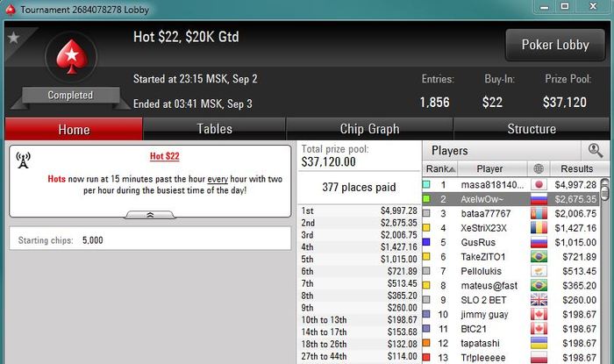Click the Canada flag beside jimmy guay
Image resolution: width=614 pixels, height=364 pixels.
tap(539, 314)
